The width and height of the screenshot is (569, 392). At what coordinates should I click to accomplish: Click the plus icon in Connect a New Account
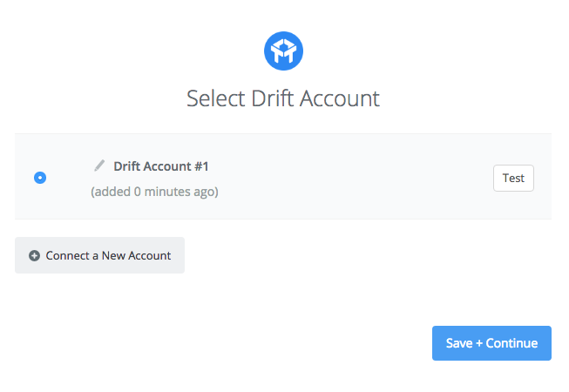pos(34,255)
